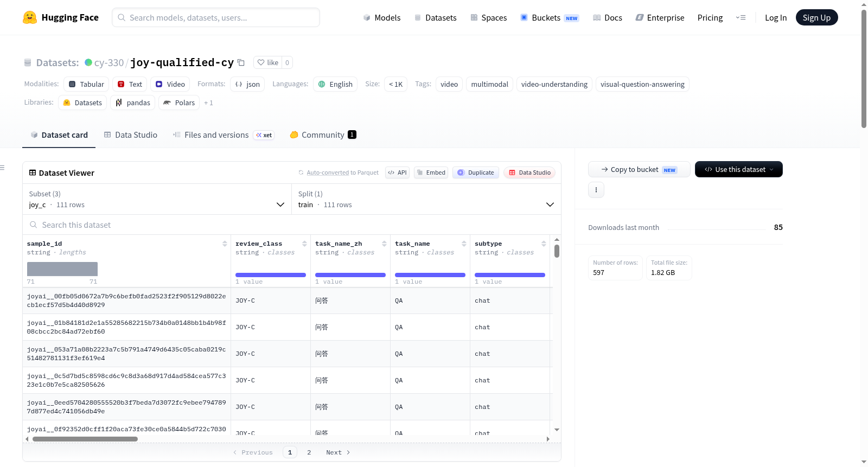
Task: Click the multimodal tag
Action: (490, 84)
